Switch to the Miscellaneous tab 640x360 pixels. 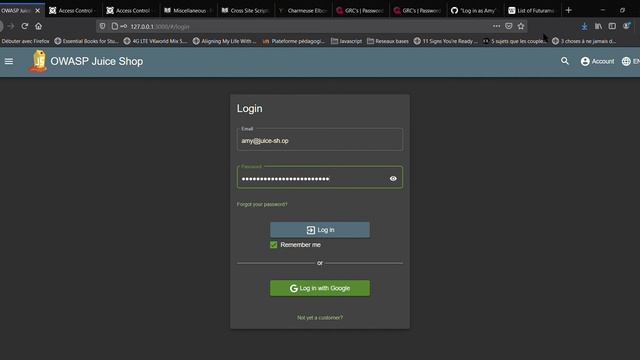(x=189, y=11)
